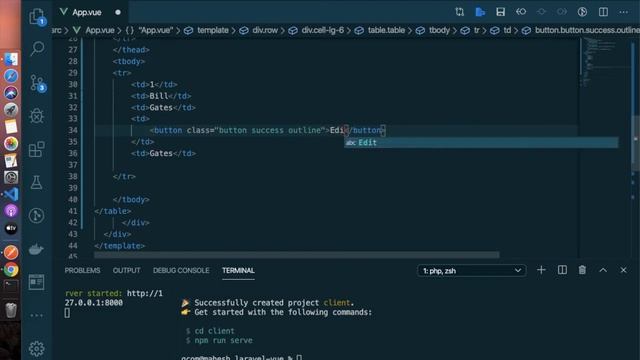Open Finder from the dock

(11, 59)
